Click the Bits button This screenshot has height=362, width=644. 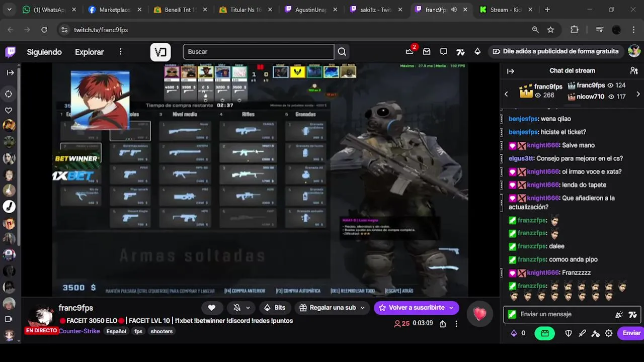click(275, 308)
